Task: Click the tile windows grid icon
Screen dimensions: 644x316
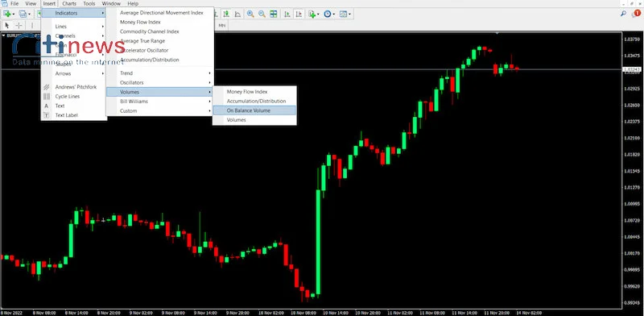Action: tap(274, 14)
